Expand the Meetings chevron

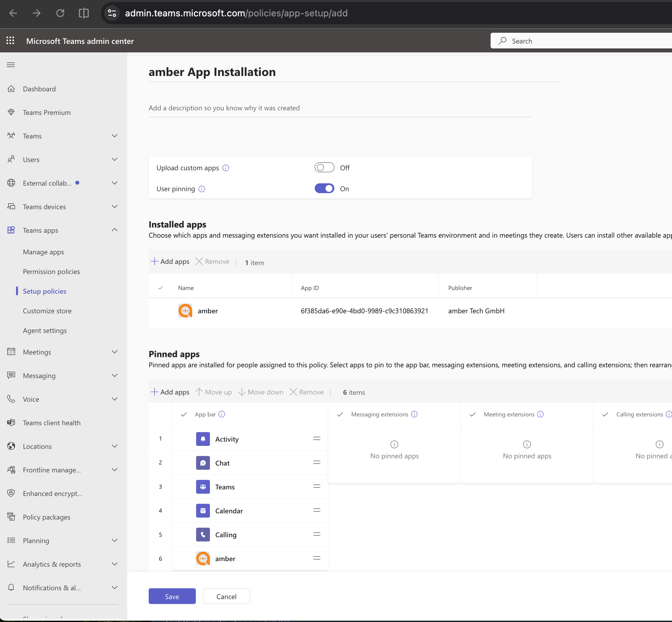point(115,352)
